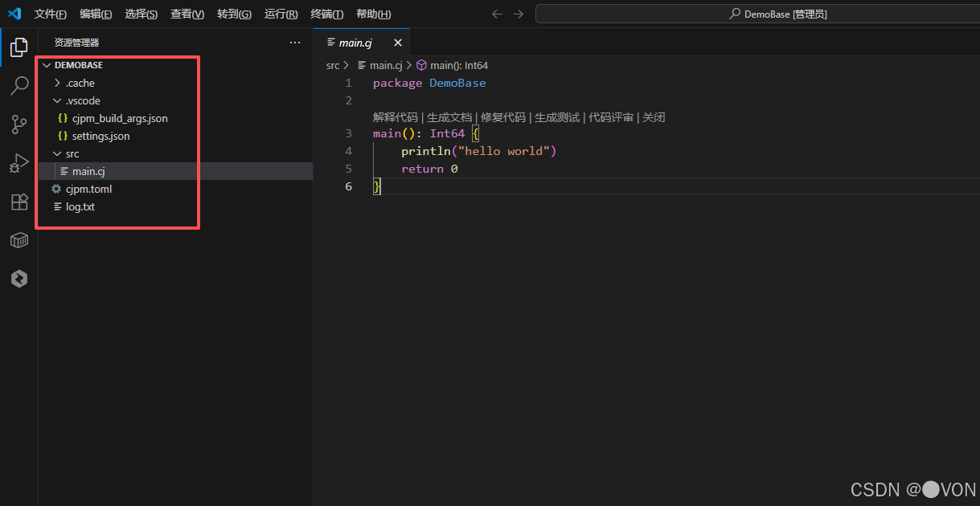
Task: Click the 生成测试 code lens link
Action: [x=557, y=117]
